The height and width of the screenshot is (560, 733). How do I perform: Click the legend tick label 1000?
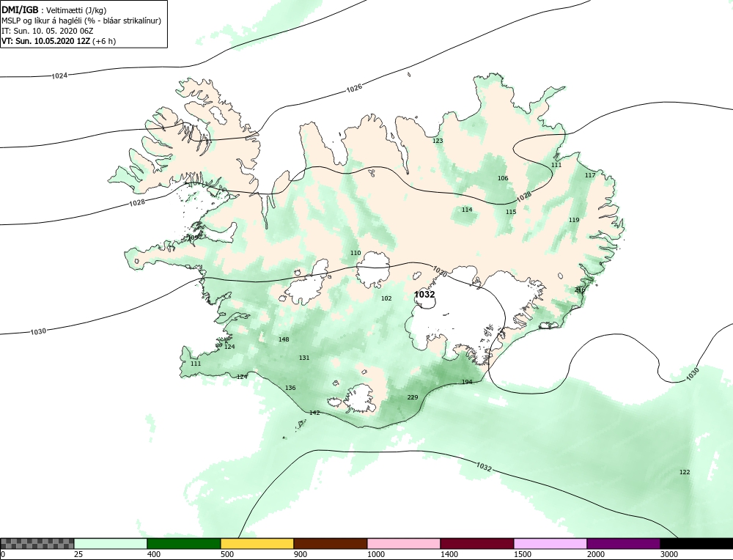point(376,554)
